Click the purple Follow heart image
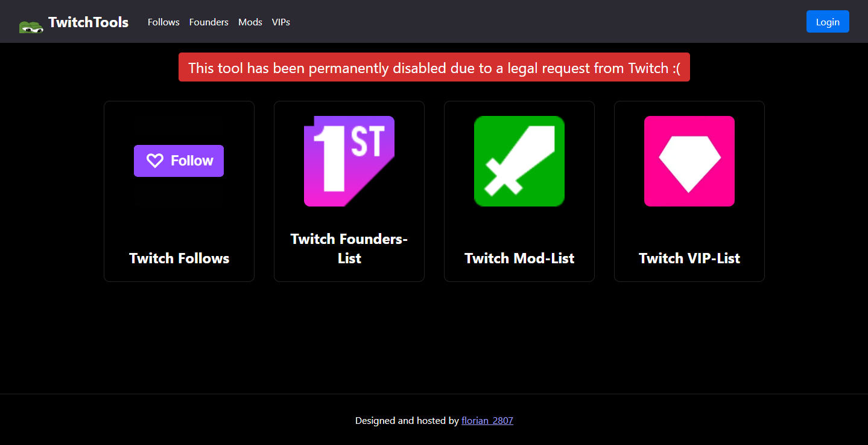The width and height of the screenshot is (868, 445). (x=179, y=161)
